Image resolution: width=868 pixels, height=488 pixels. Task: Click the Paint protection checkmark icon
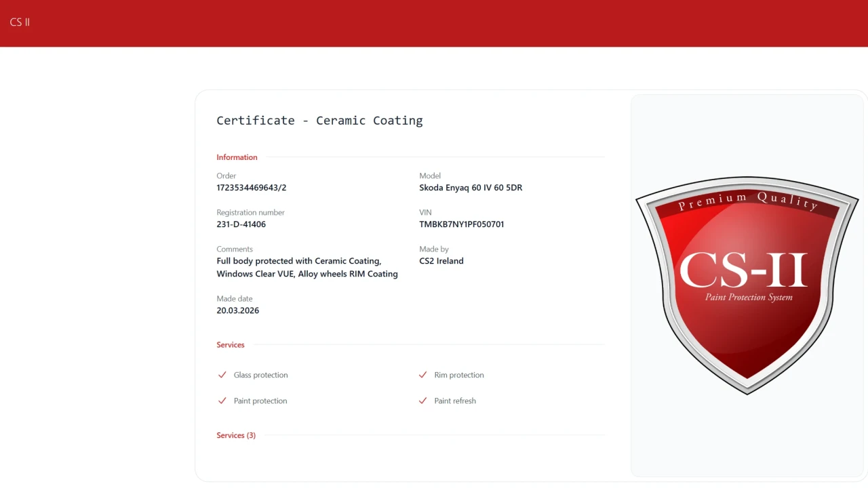[x=222, y=401]
